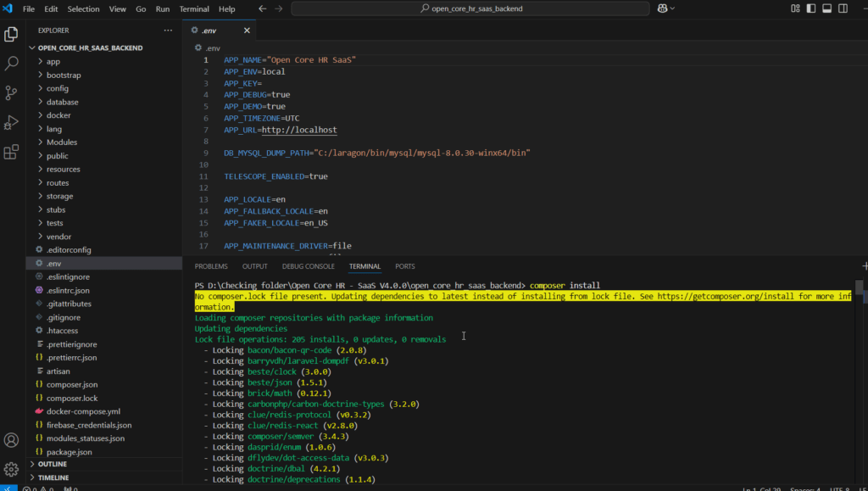Switch to the DEBUG CONSOLE tab
The width and height of the screenshot is (868, 491).
click(x=309, y=266)
